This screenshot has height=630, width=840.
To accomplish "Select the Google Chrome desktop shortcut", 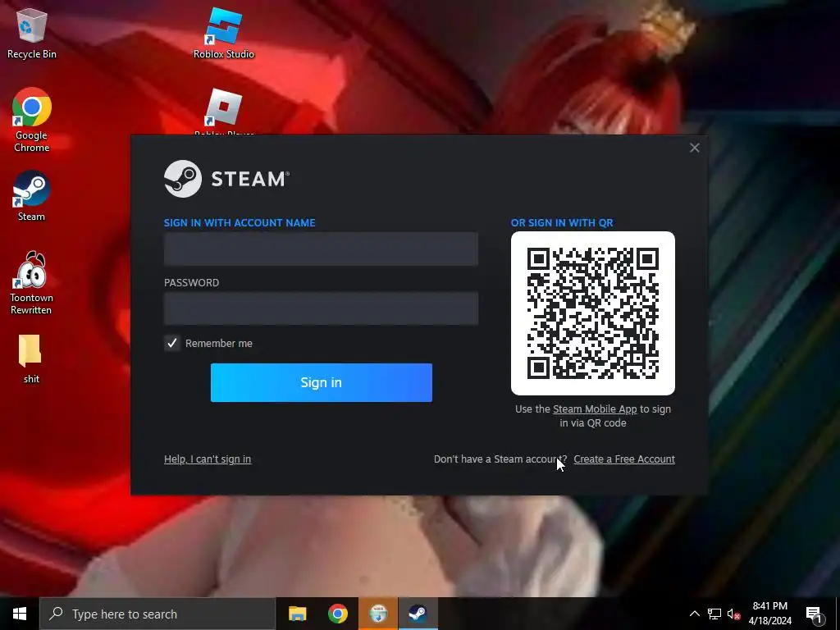I will click(x=32, y=120).
